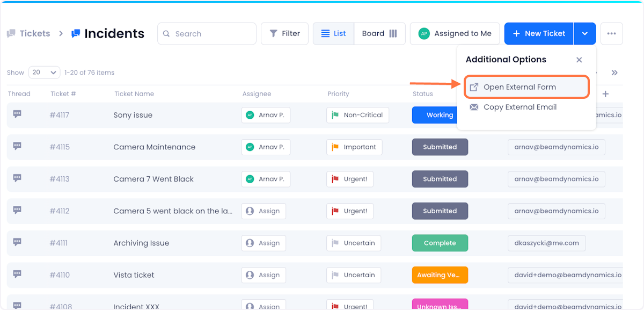Open thread for ticket #4117
This screenshot has width=644, height=310.
[x=17, y=114]
